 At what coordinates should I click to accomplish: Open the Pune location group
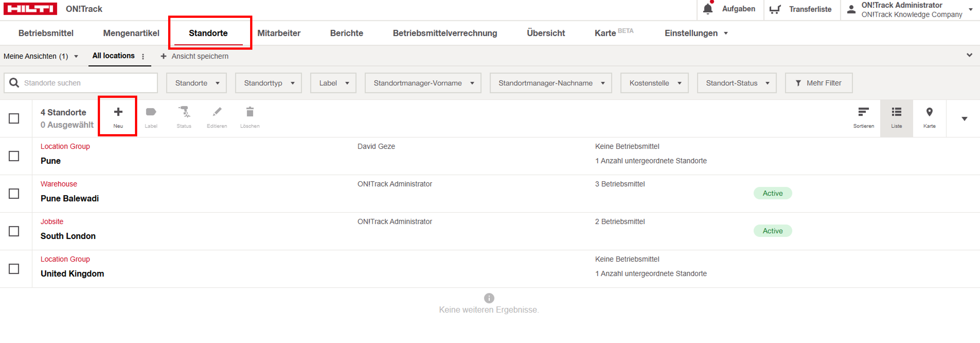pyautogui.click(x=51, y=161)
